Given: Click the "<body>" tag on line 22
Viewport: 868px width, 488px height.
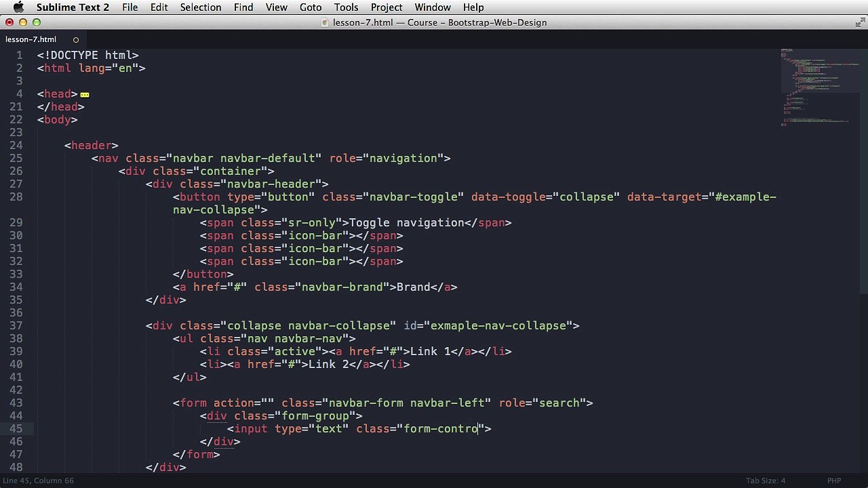Looking at the screenshot, I should tap(58, 120).
